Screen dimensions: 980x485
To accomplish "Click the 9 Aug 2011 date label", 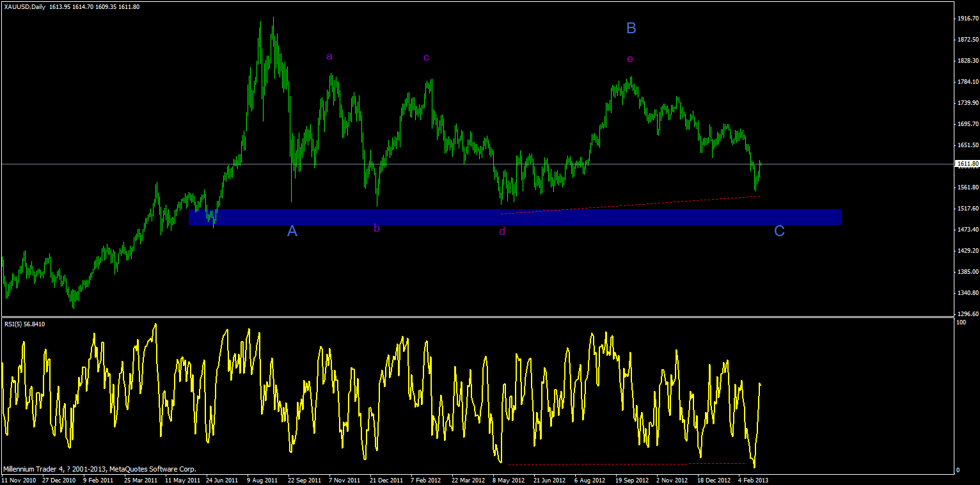I will [262, 479].
